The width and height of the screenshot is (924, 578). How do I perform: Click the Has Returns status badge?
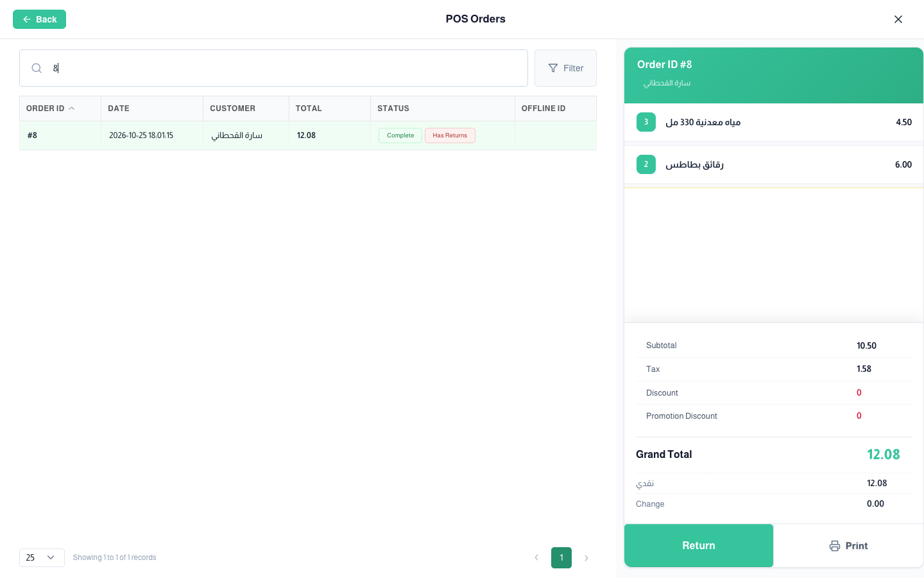(x=450, y=136)
